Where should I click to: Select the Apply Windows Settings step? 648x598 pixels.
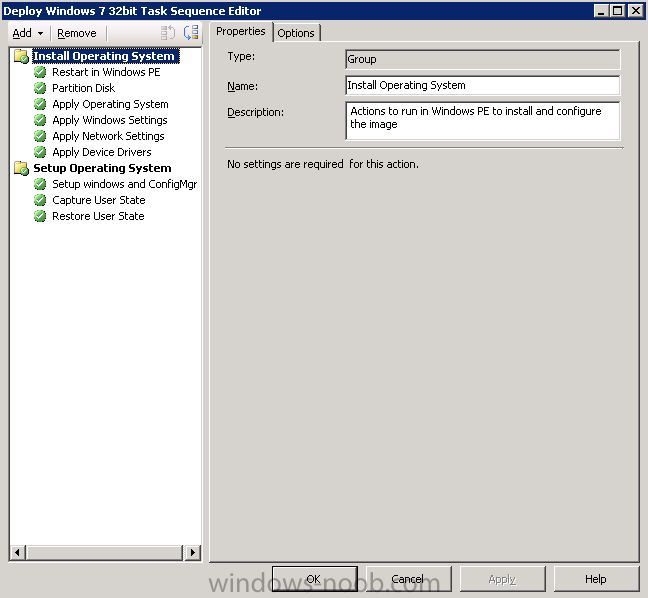click(x=110, y=120)
